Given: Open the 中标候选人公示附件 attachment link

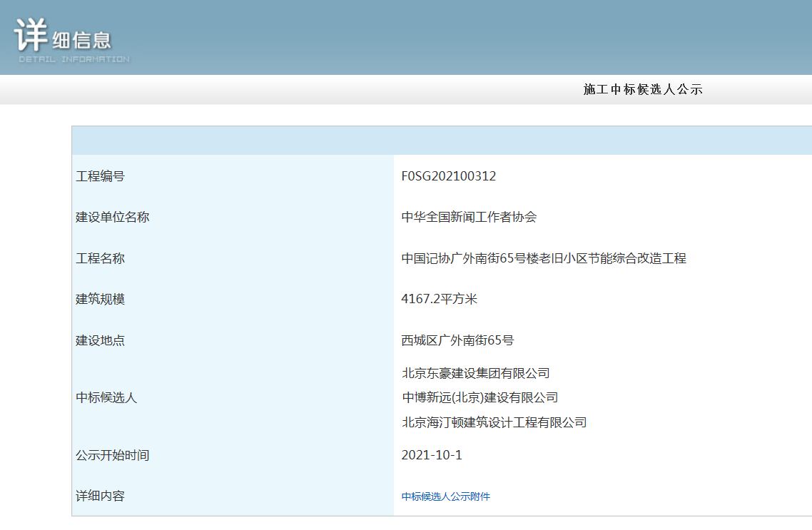Looking at the screenshot, I should pos(445,496).
